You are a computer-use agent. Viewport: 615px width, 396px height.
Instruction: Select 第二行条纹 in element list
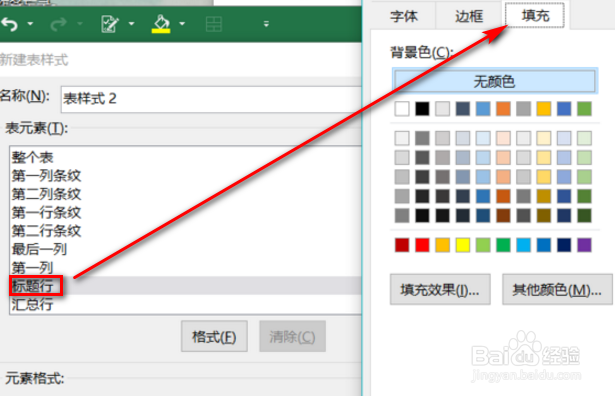[x=185, y=231]
